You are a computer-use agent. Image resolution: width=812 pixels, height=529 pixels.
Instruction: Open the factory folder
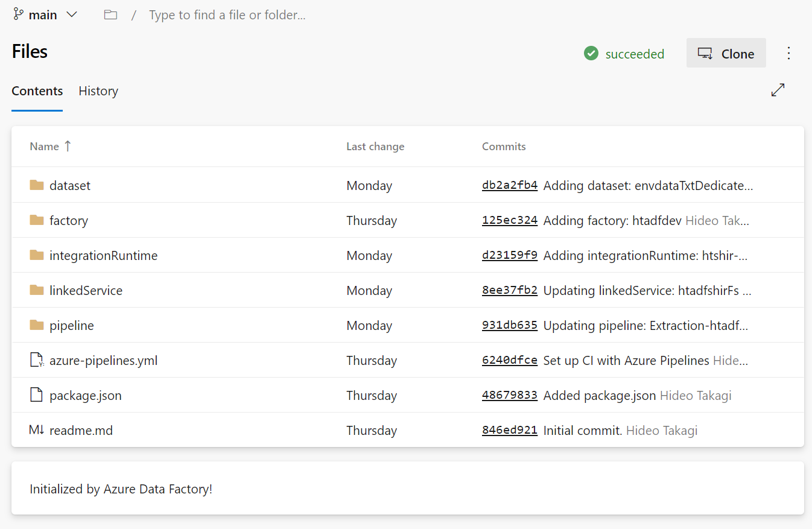click(x=69, y=220)
